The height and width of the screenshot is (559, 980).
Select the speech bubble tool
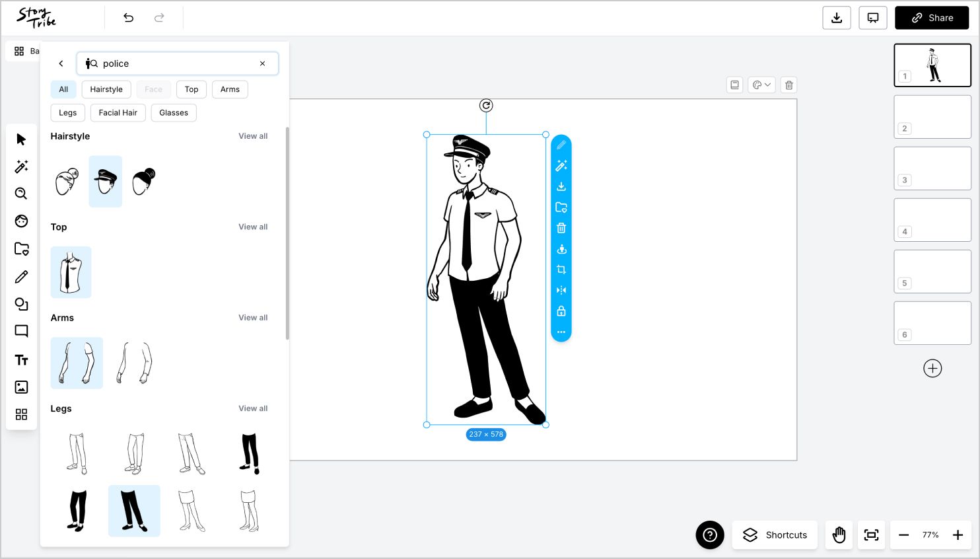tap(21, 331)
